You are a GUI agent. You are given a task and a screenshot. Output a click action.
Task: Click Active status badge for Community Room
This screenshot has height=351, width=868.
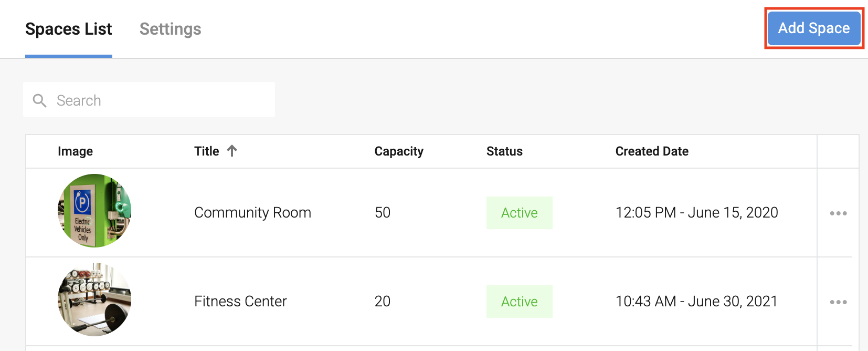pos(519,213)
